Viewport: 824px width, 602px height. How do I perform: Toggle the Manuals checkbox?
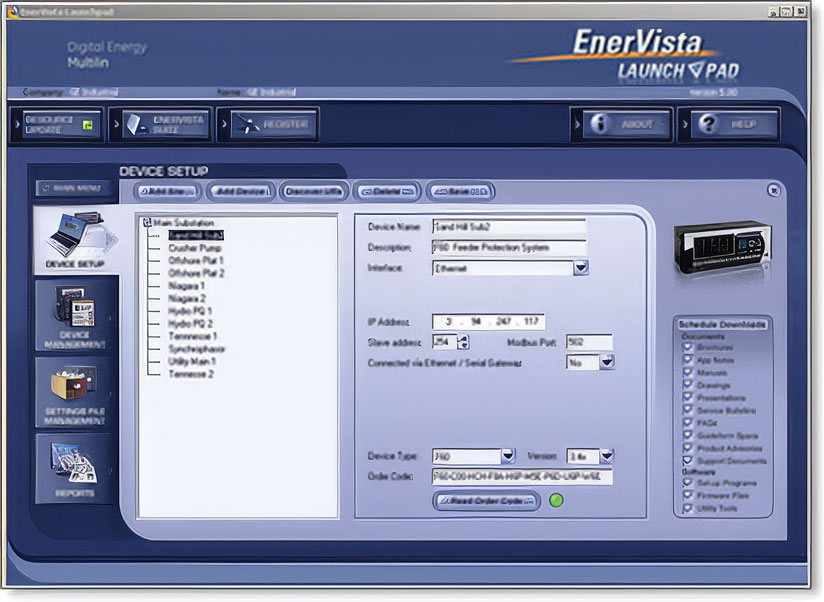click(x=687, y=372)
